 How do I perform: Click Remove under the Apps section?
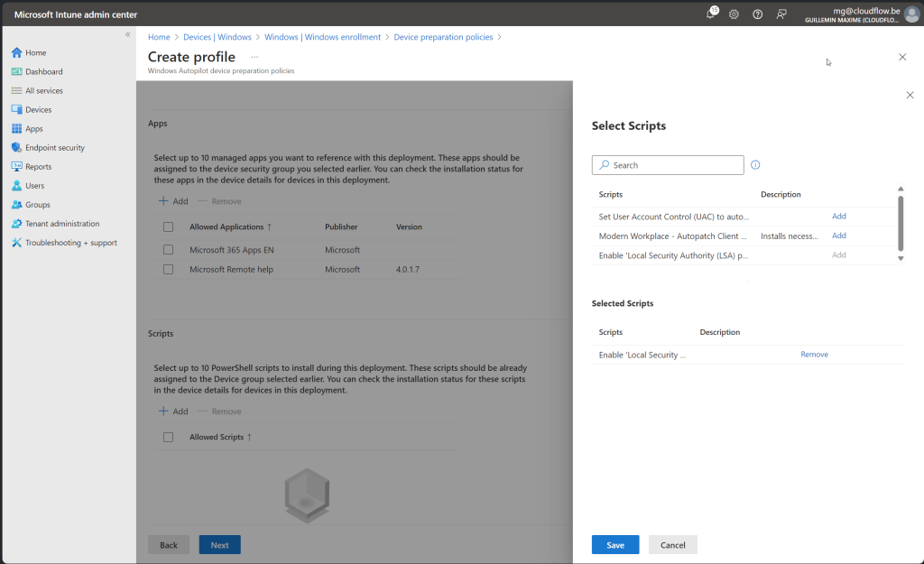(x=219, y=201)
